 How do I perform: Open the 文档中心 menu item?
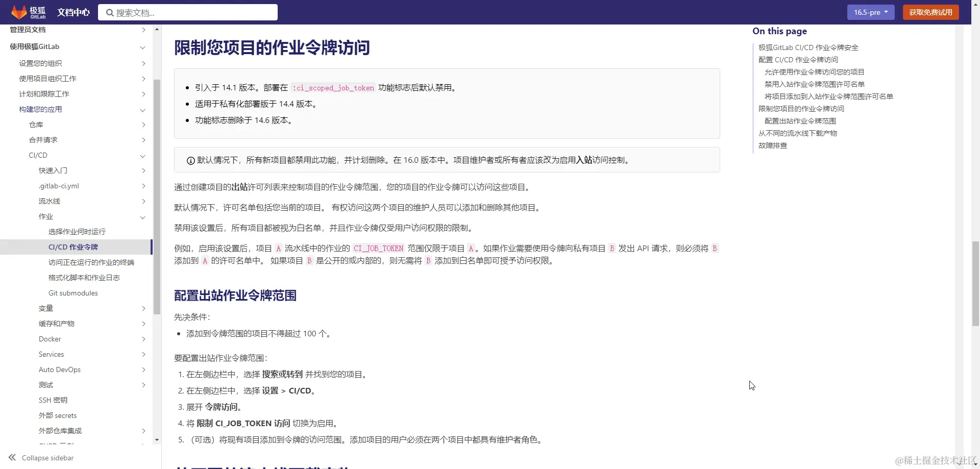(x=72, y=12)
